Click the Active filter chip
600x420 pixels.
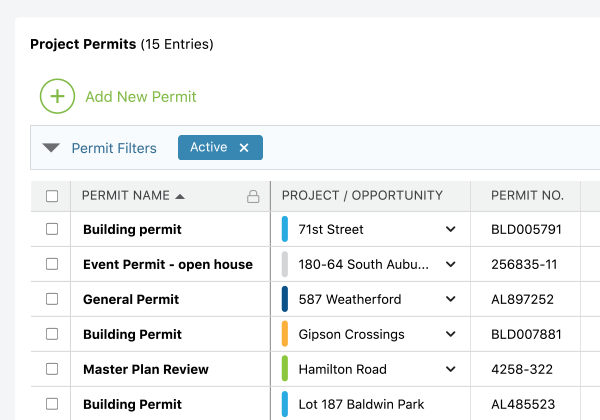pyautogui.click(x=220, y=147)
